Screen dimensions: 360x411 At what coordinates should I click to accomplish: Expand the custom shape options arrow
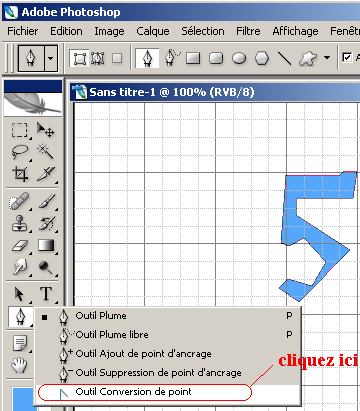(327, 58)
